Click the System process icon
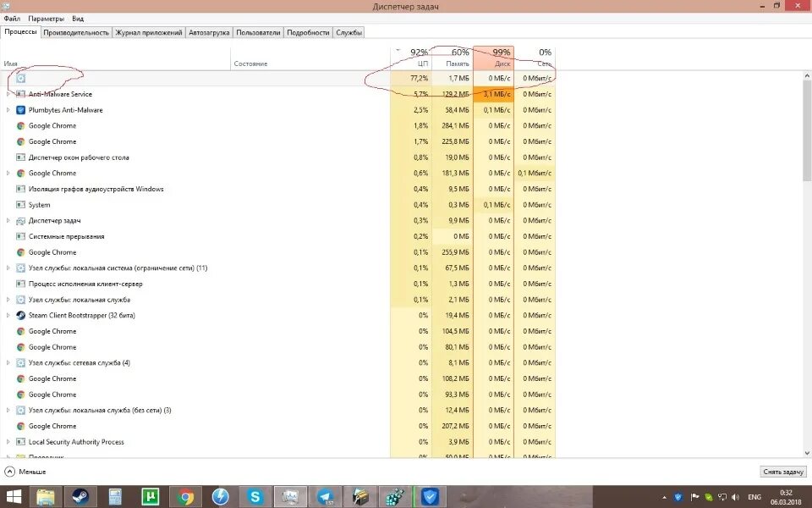Image resolution: width=812 pixels, height=508 pixels. click(20, 205)
